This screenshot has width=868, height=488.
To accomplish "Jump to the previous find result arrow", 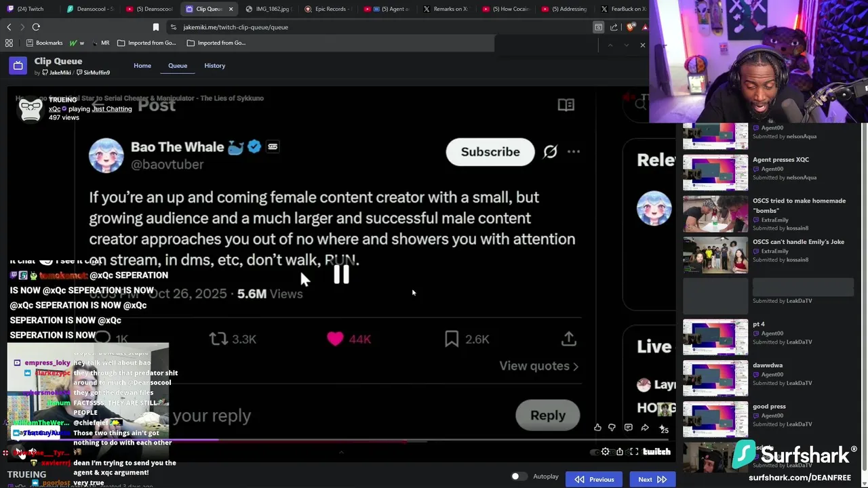I will coord(610,45).
